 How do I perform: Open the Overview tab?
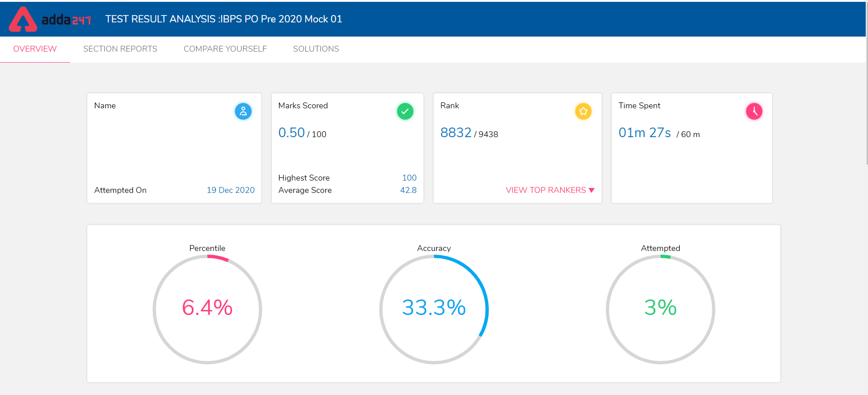click(35, 49)
